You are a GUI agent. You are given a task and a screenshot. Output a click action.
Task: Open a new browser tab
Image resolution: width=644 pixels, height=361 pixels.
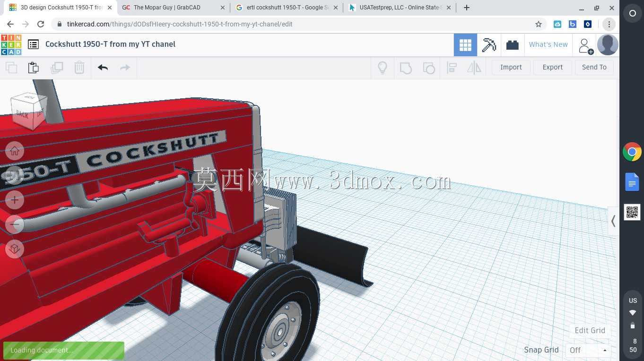pyautogui.click(x=467, y=8)
